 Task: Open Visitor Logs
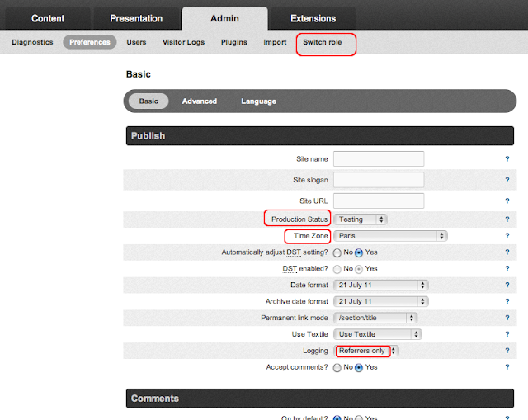point(183,42)
